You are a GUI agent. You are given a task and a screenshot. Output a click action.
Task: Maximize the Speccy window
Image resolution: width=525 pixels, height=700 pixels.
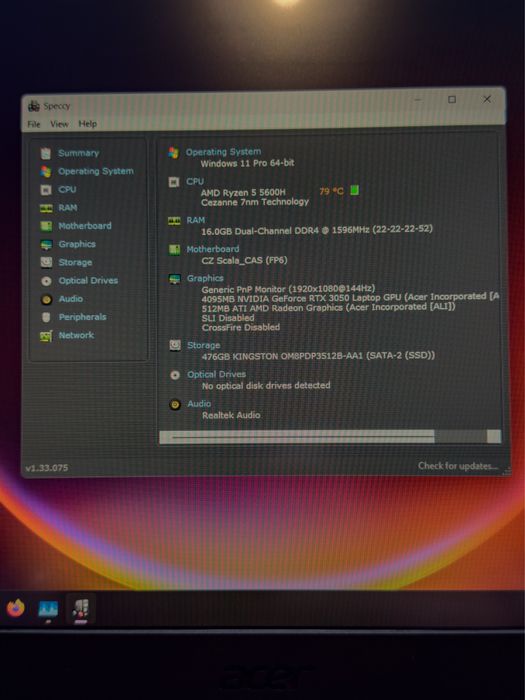(x=452, y=99)
